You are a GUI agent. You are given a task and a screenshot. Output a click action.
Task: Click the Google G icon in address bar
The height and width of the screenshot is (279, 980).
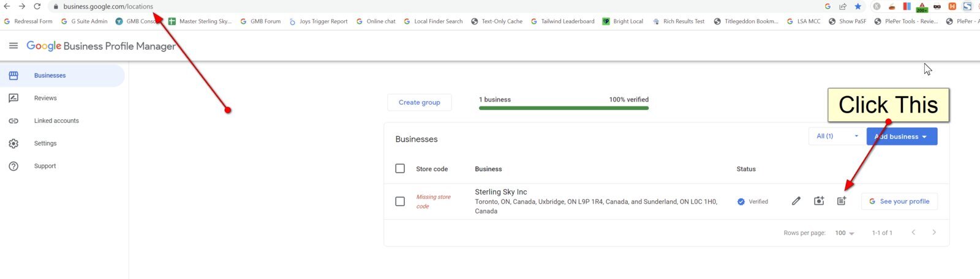827,6
